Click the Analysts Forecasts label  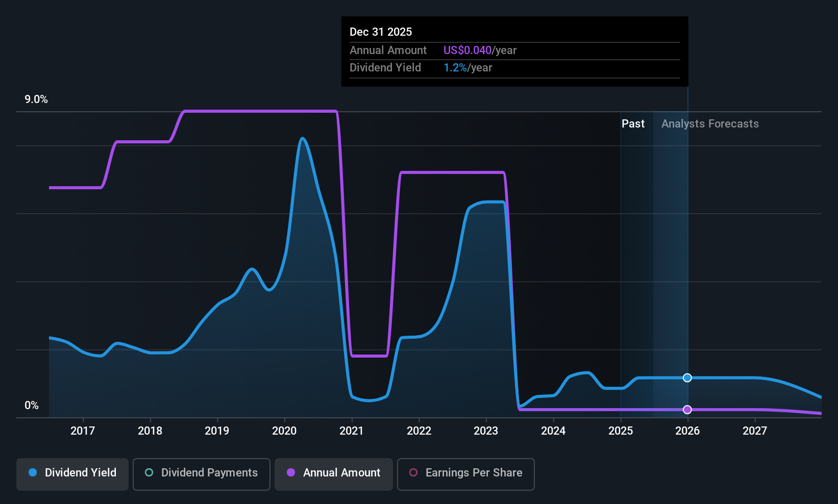[710, 124]
